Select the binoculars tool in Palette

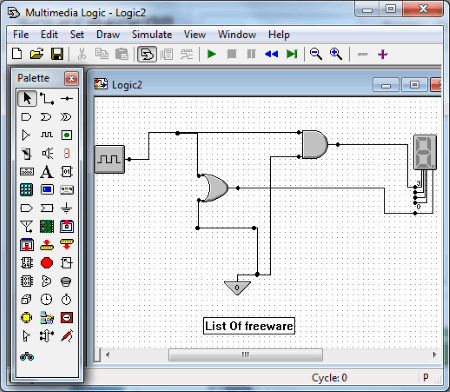[x=27, y=357]
